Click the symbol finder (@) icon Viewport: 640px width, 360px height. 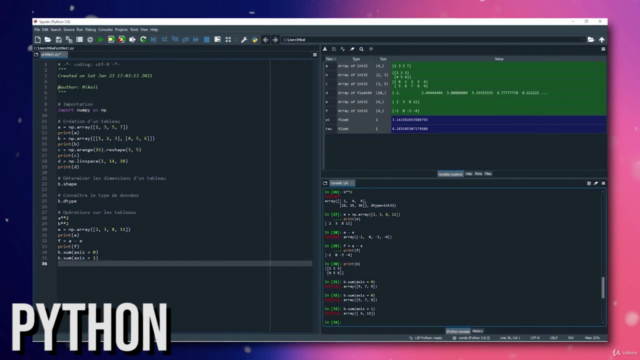[x=90, y=40]
